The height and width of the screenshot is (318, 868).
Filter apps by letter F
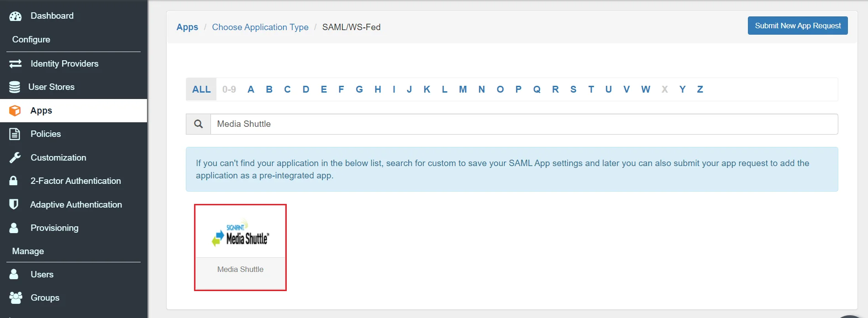click(341, 89)
